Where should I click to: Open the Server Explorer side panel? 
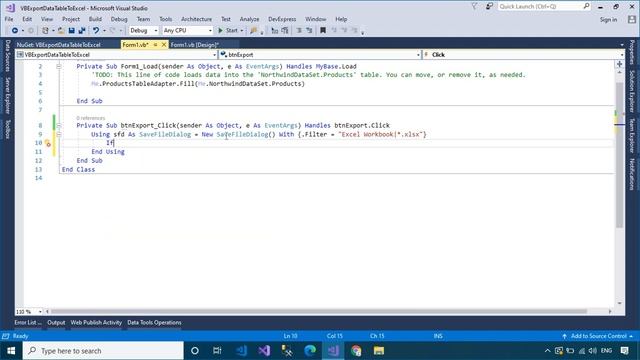(x=7, y=96)
